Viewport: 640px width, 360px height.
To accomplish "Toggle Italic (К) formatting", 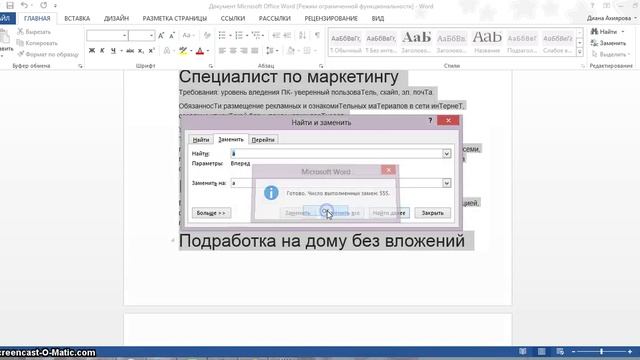I will click(102, 51).
